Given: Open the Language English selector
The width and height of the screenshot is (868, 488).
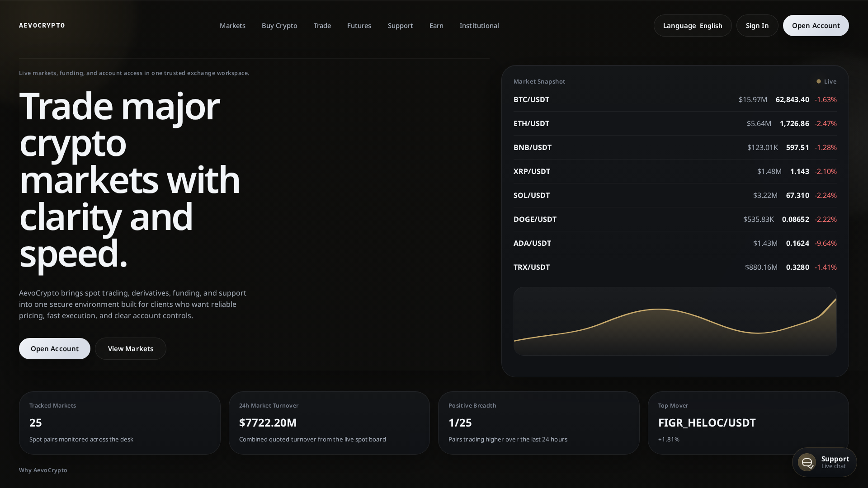Looking at the screenshot, I should 693,25.
